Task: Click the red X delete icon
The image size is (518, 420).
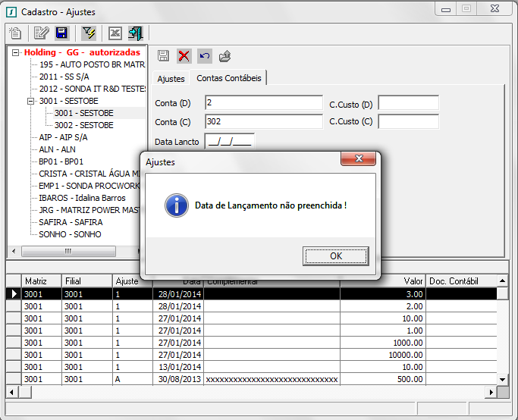Action: pos(184,56)
